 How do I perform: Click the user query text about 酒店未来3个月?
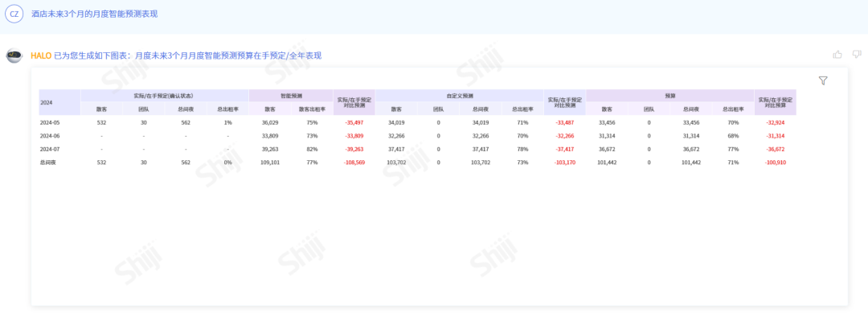(94, 14)
